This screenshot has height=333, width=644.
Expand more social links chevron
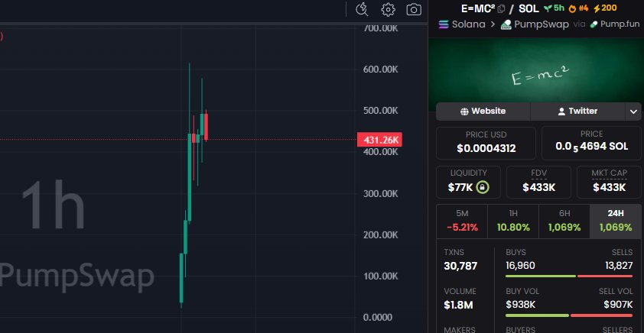[633, 112]
